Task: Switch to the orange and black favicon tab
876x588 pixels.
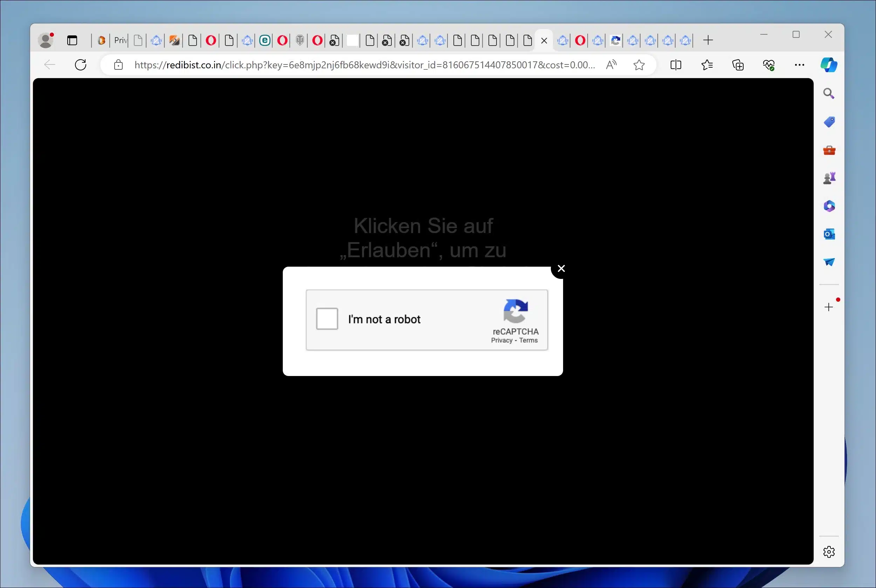Action: (x=174, y=41)
